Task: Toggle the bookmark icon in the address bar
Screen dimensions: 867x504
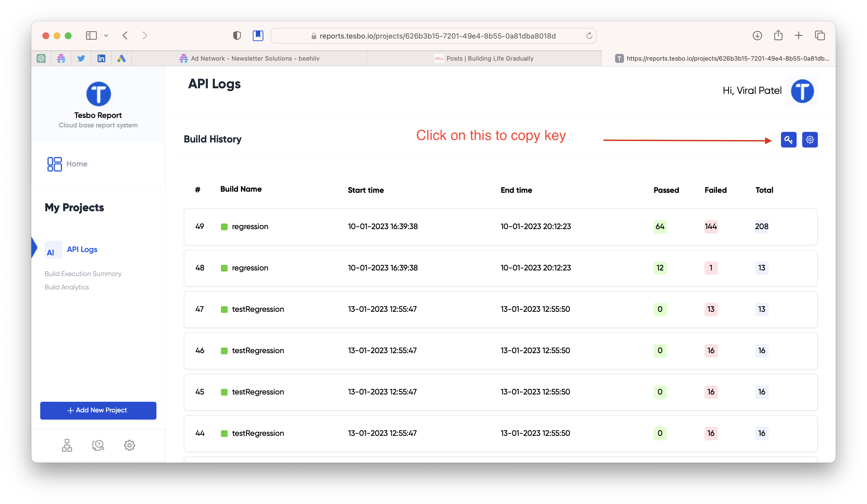Action: point(258,35)
